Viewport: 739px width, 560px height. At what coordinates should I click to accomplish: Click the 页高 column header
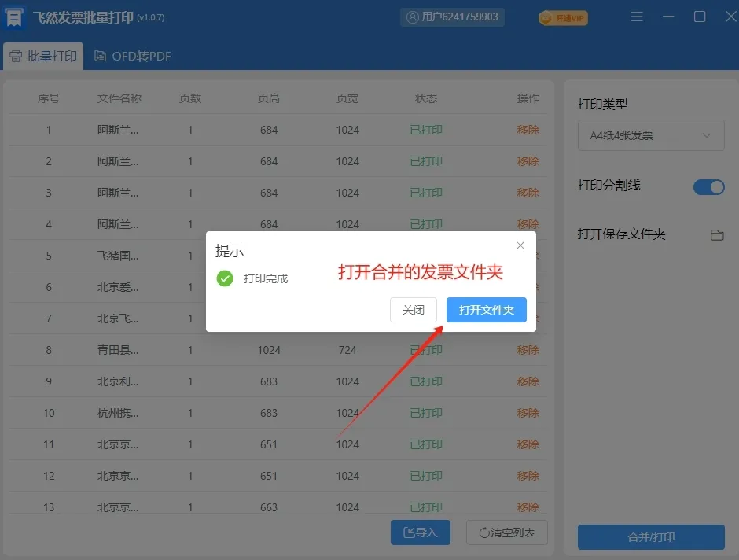click(x=269, y=98)
